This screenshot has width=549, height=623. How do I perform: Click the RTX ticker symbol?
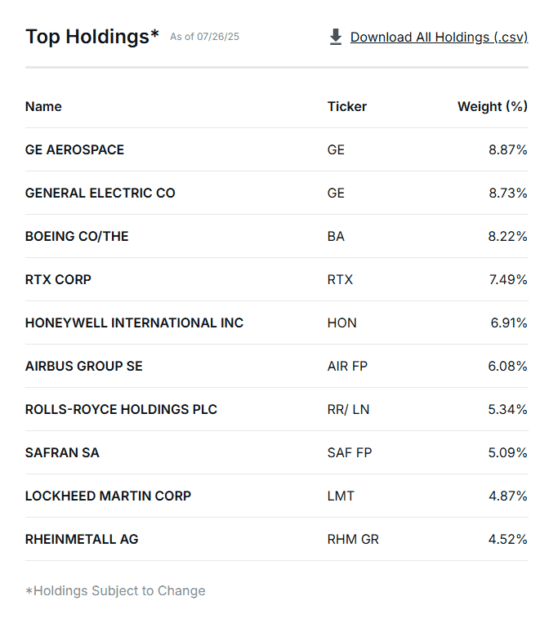pos(340,280)
